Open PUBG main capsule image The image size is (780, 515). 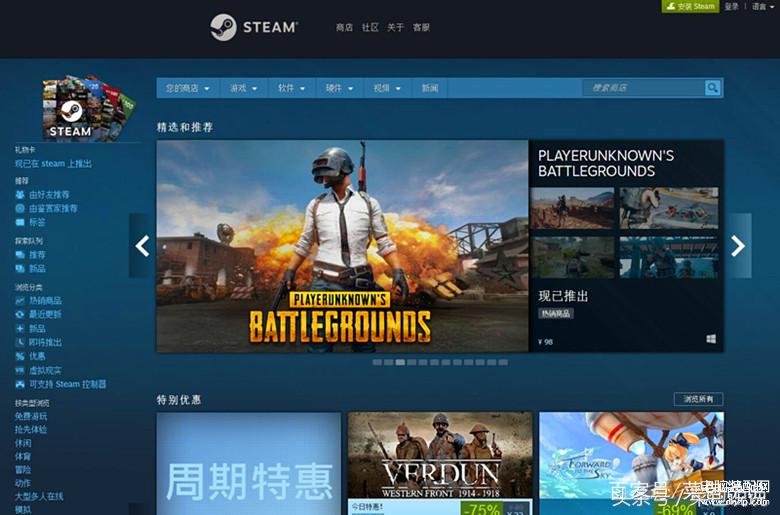click(342, 246)
